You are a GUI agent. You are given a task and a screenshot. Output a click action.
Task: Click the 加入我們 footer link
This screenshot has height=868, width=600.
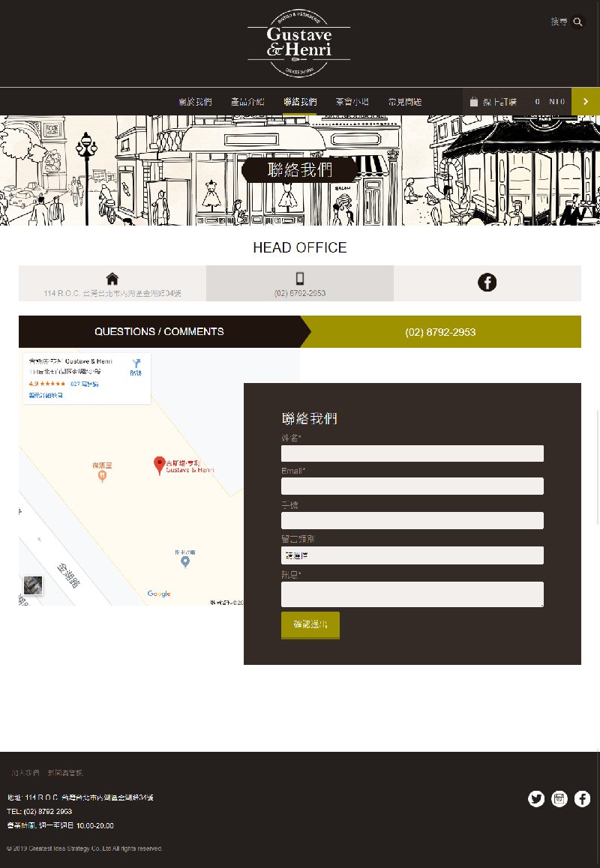[25, 773]
